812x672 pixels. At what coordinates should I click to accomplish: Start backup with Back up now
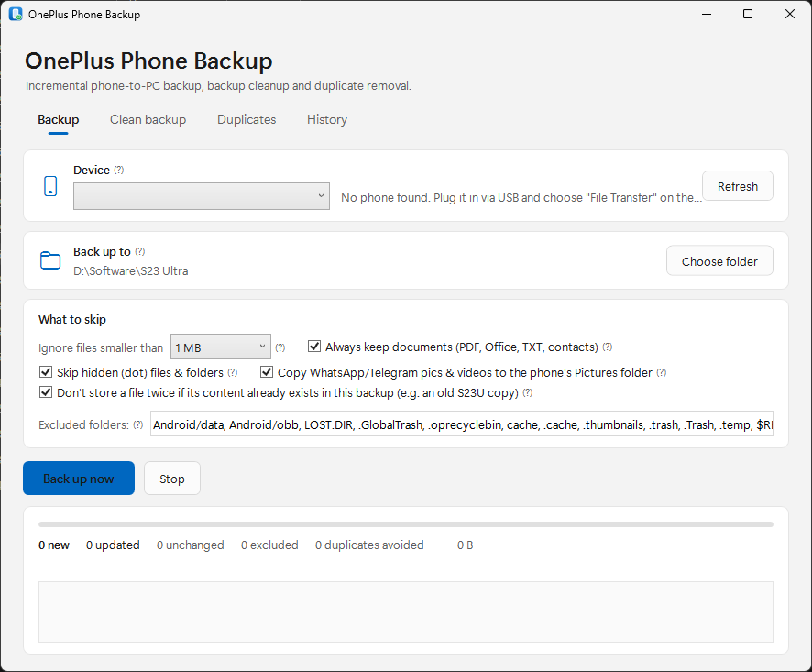[x=79, y=479]
